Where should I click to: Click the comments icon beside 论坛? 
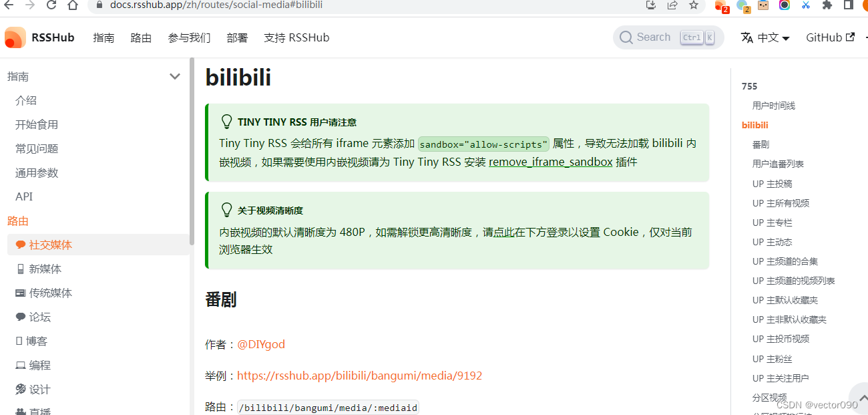click(21, 317)
